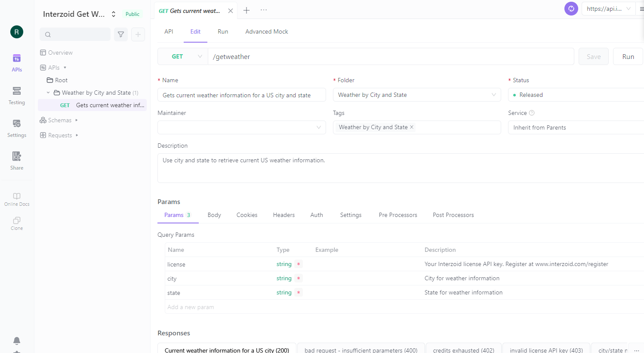Select the Body tab
Image resolution: width=644 pixels, height=353 pixels.
pyautogui.click(x=214, y=215)
